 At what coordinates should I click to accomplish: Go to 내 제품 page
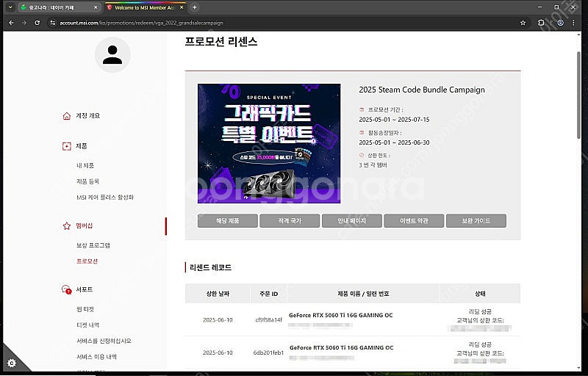85,165
